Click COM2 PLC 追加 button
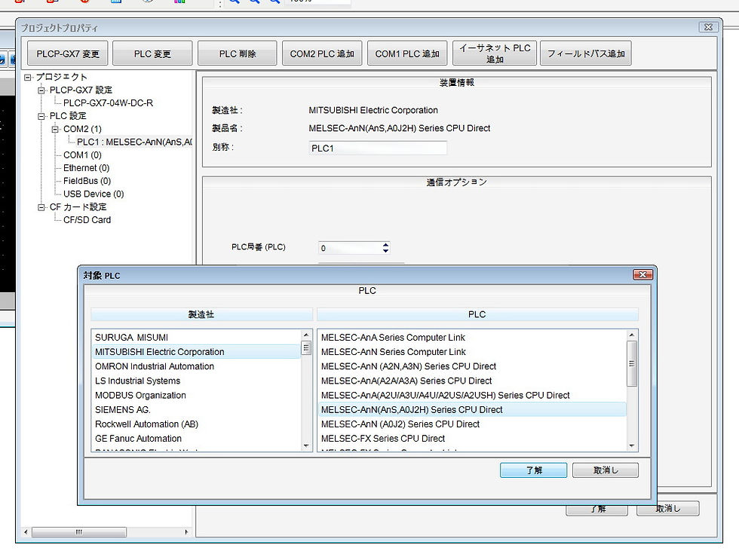Image resolution: width=739 pixels, height=560 pixels. click(x=322, y=54)
